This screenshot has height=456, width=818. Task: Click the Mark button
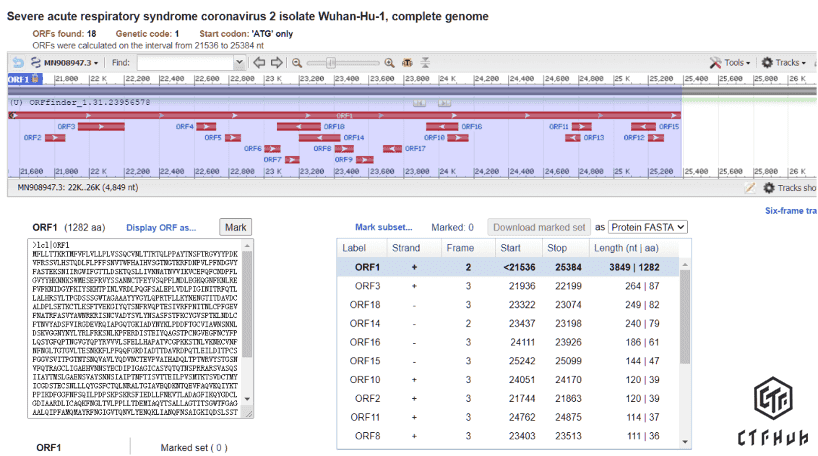pyautogui.click(x=236, y=228)
